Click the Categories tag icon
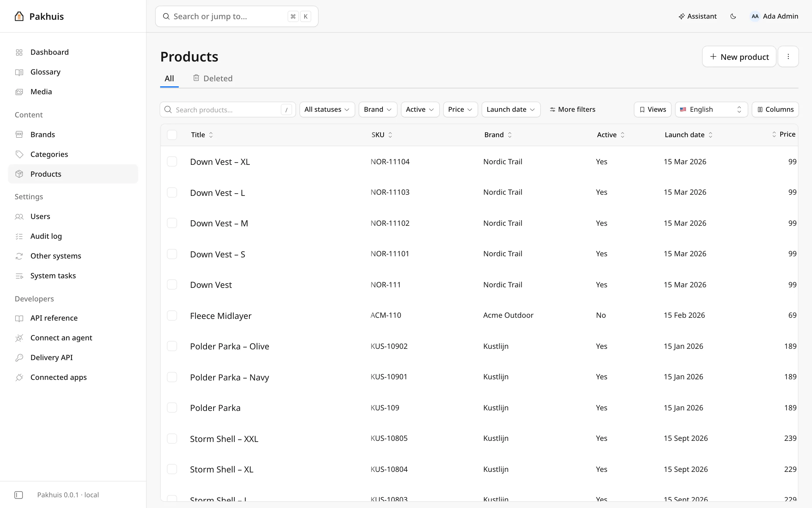812x508 pixels. 19,154
